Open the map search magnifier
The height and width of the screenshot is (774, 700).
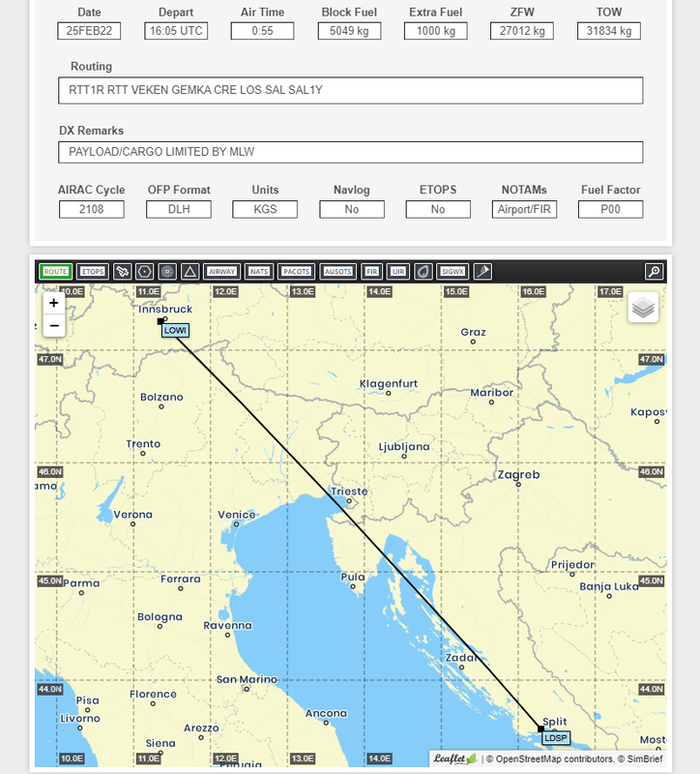click(655, 272)
